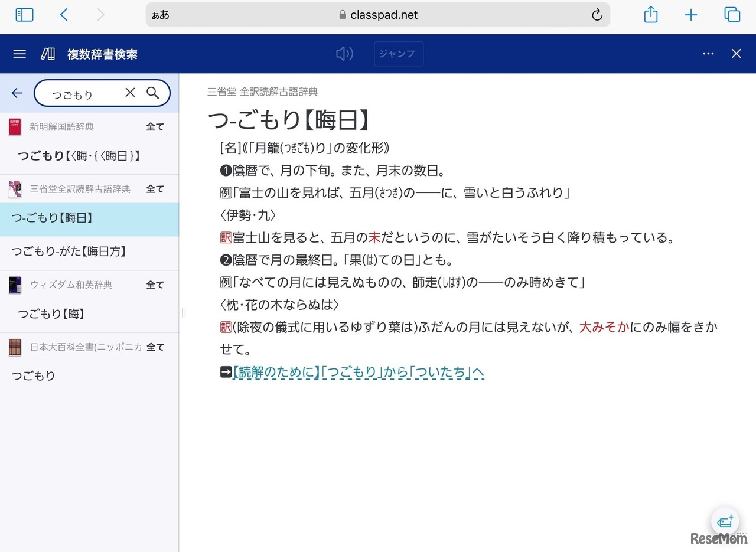
Task: Run search with the magnifying glass icon
Action: pos(153,93)
